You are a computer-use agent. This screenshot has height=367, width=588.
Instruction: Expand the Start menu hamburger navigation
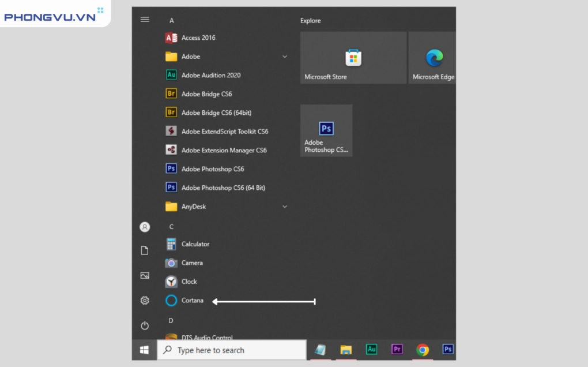pos(145,20)
